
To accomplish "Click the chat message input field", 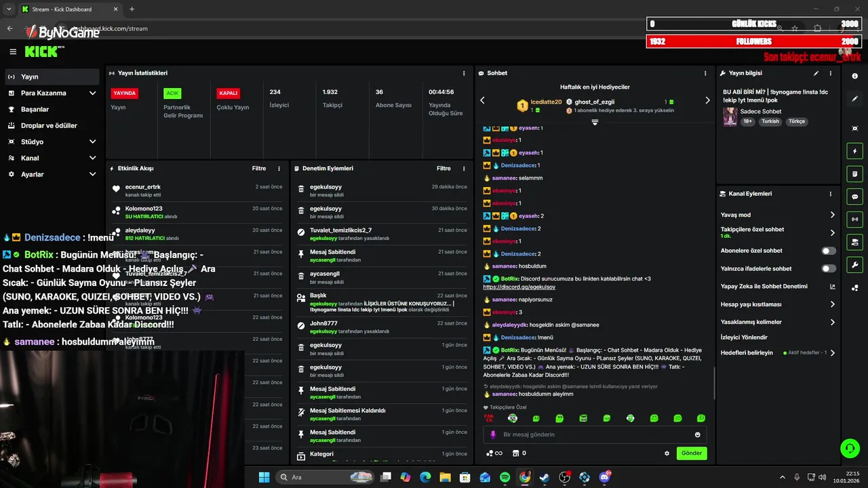I will 595,434.
